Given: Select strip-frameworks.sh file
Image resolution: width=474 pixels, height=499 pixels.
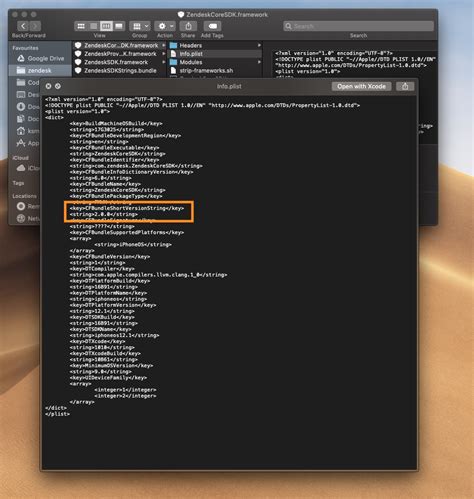Looking at the screenshot, I should tap(215, 70).
